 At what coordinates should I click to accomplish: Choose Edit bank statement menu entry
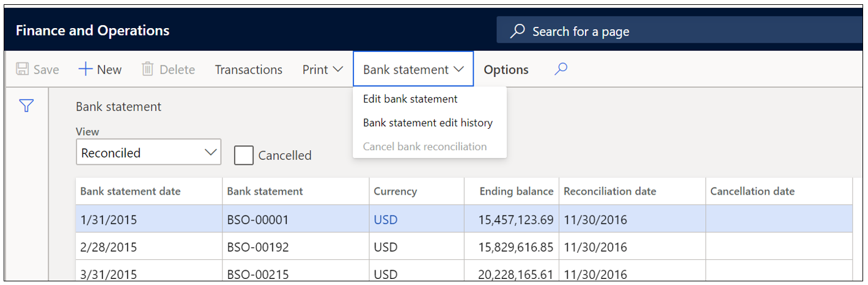(410, 99)
